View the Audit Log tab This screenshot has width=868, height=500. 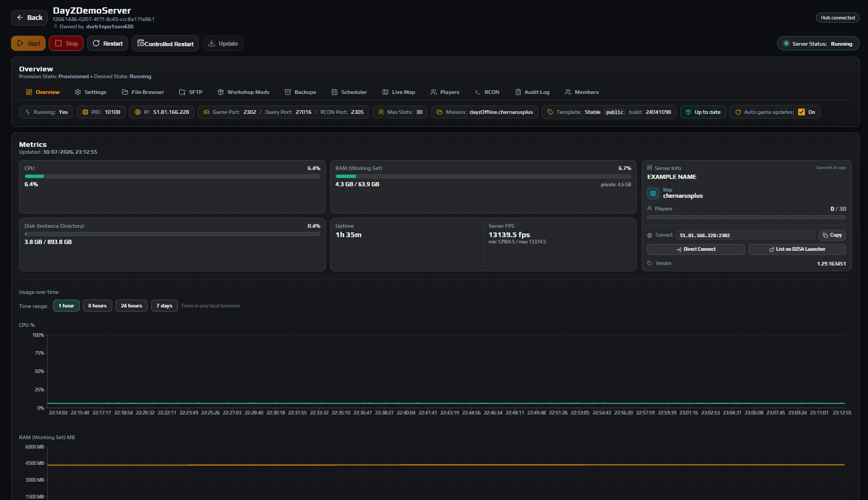(x=533, y=92)
